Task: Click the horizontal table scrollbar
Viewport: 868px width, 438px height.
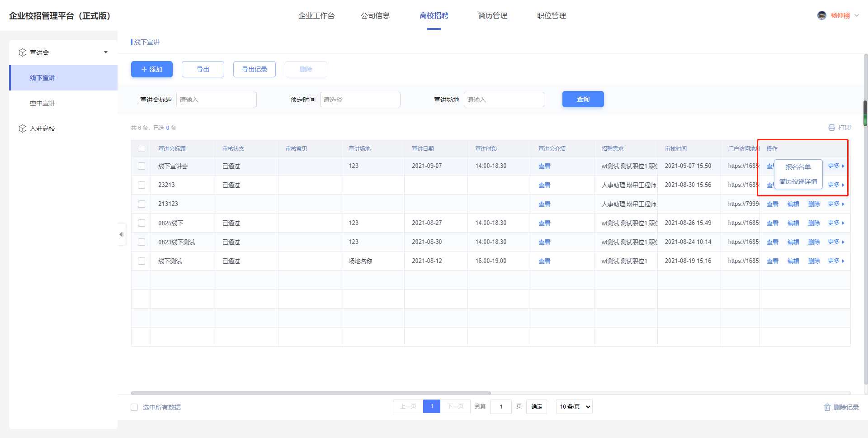Action: [x=311, y=393]
